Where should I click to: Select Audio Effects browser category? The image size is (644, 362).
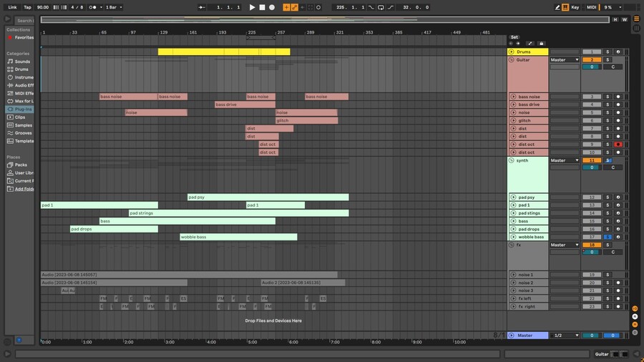pyautogui.click(x=20, y=85)
